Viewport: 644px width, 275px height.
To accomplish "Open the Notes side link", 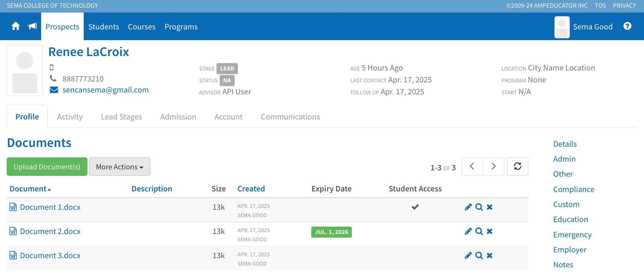I will [563, 265].
